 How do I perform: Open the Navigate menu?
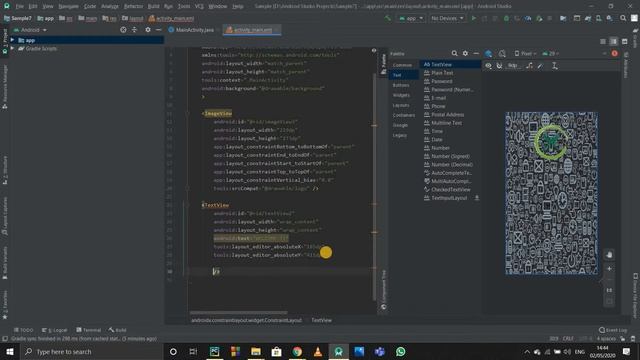pyautogui.click(x=68, y=6)
